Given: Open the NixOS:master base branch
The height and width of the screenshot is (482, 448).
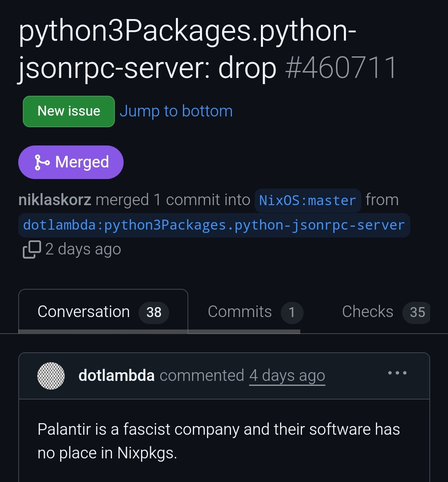Looking at the screenshot, I should (307, 201).
